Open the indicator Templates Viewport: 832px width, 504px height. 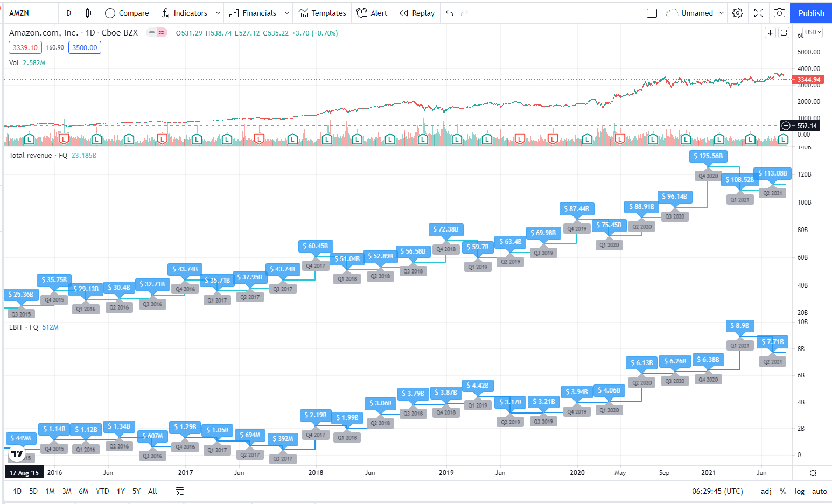[x=322, y=13]
